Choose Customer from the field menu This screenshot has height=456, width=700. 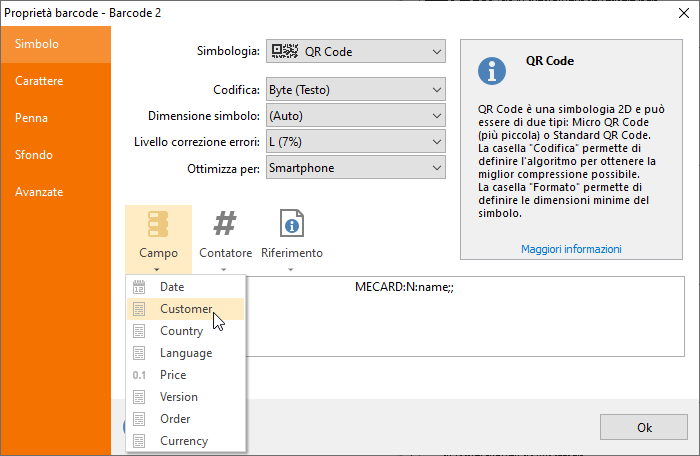click(x=185, y=309)
